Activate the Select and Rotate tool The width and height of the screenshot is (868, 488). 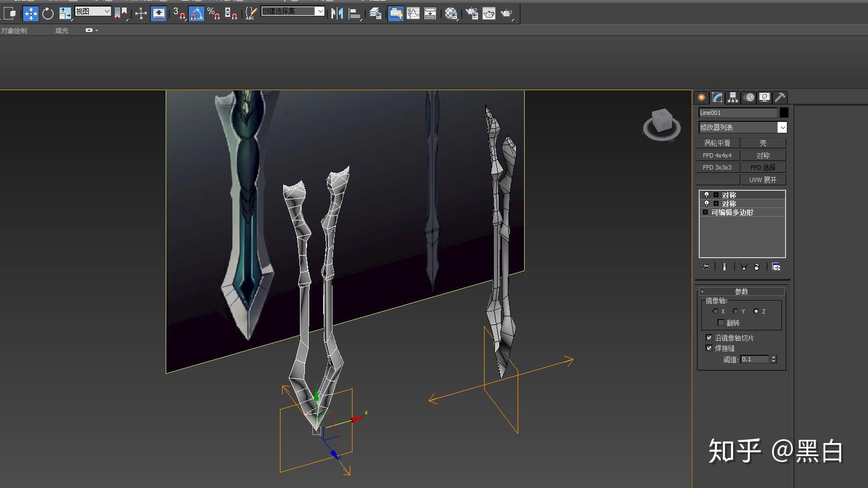48,13
